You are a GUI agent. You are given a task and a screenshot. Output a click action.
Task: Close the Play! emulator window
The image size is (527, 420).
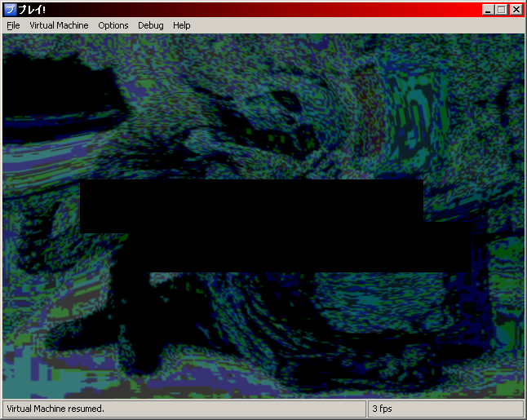pos(516,10)
